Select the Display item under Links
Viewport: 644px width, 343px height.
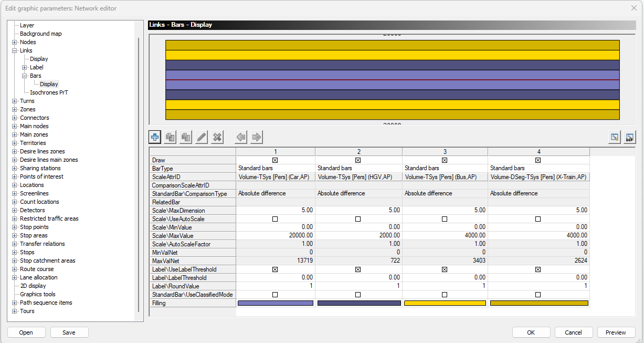(39, 59)
